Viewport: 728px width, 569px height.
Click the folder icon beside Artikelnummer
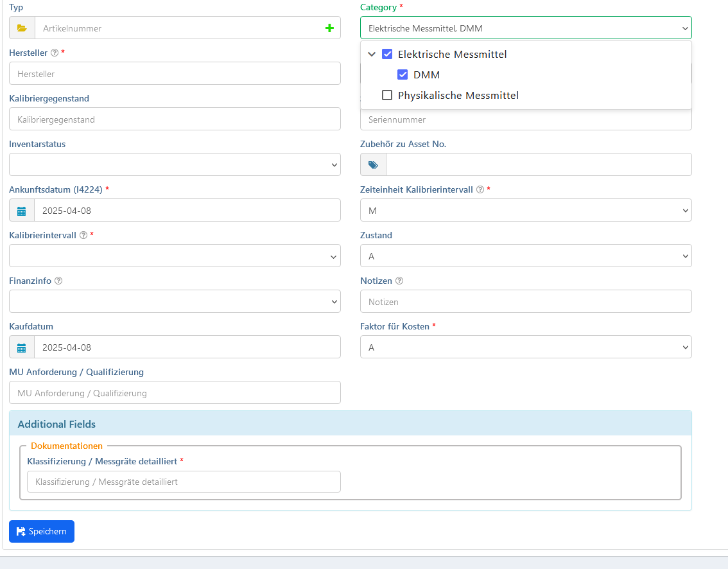[22, 28]
